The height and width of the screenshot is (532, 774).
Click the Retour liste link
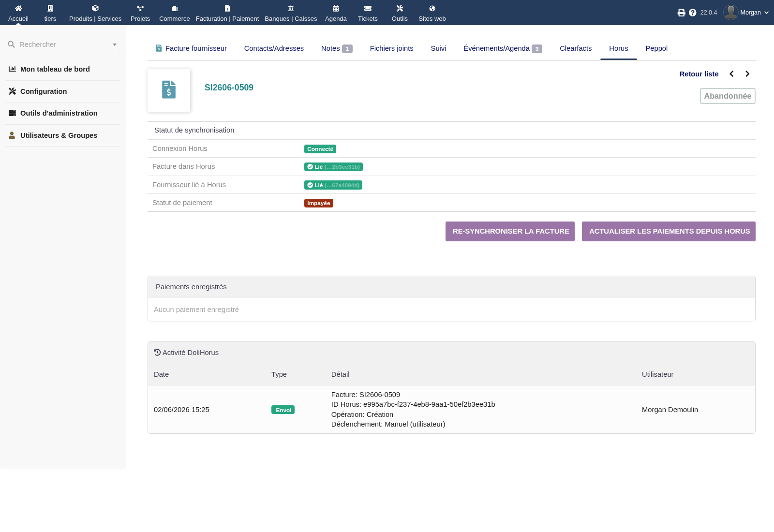pyautogui.click(x=699, y=74)
